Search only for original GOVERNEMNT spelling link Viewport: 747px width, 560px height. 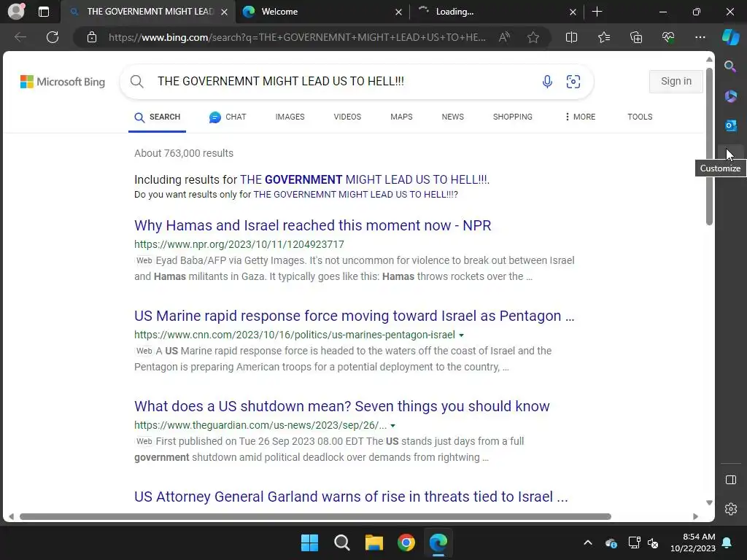354,194
